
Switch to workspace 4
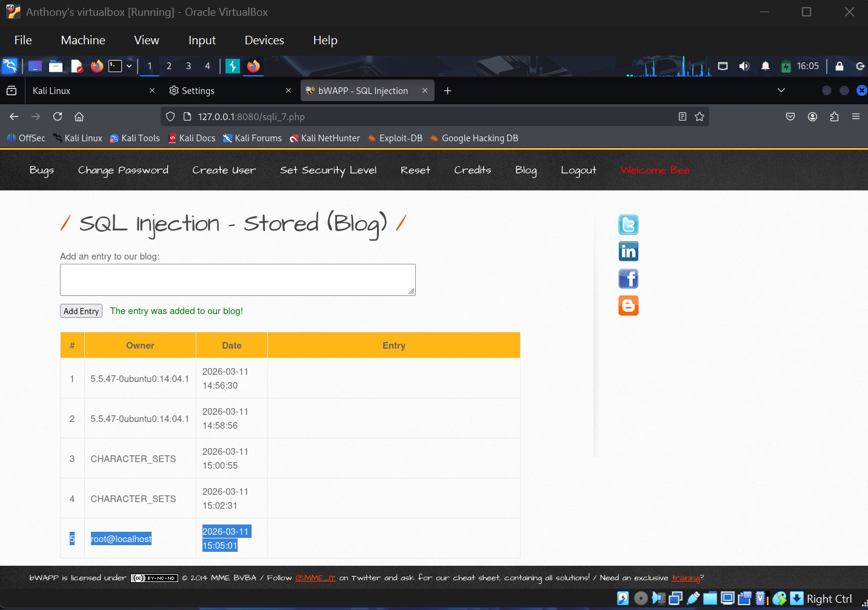click(207, 66)
